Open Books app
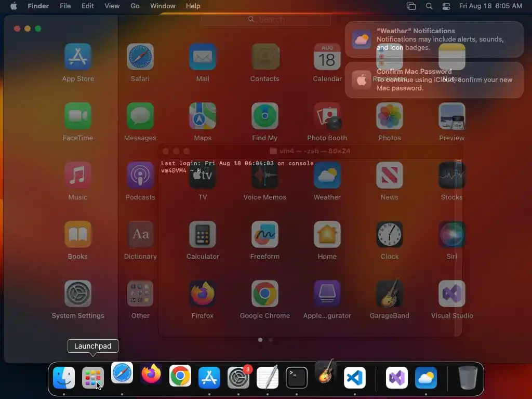 78,234
